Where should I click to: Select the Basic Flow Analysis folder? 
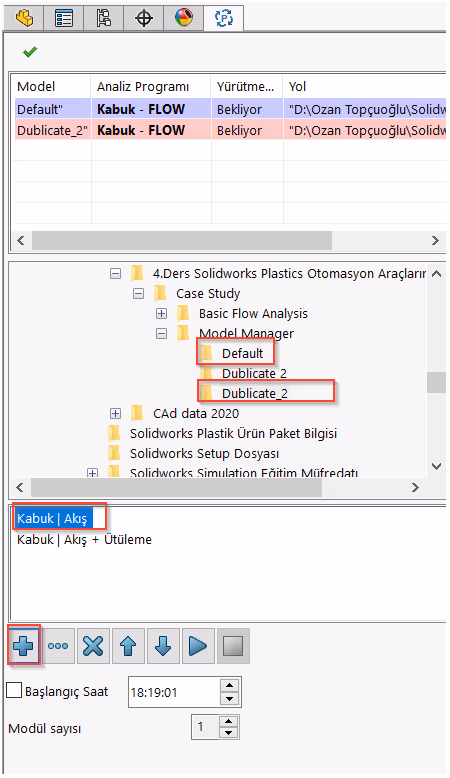click(x=253, y=314)
